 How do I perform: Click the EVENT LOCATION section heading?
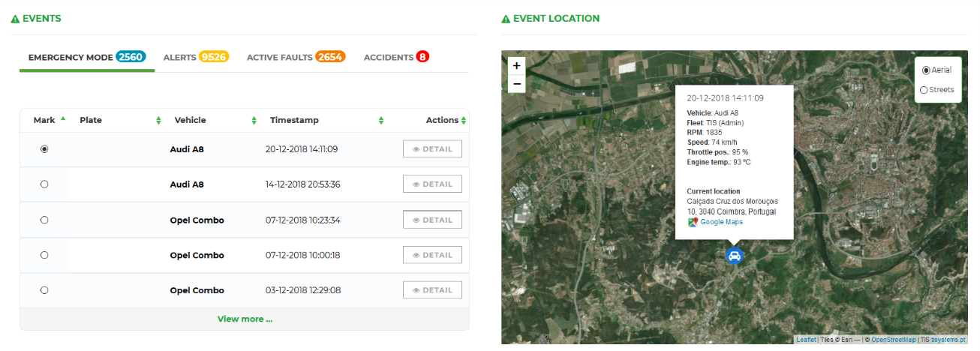(x=557, y=19)
